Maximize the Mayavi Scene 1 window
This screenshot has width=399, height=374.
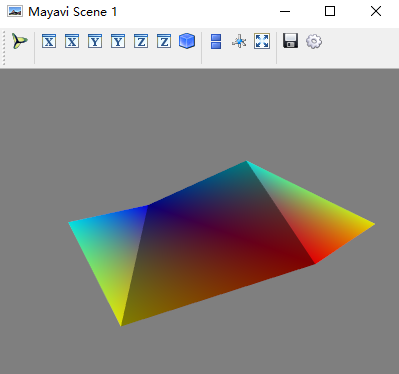tap(330, 11)
